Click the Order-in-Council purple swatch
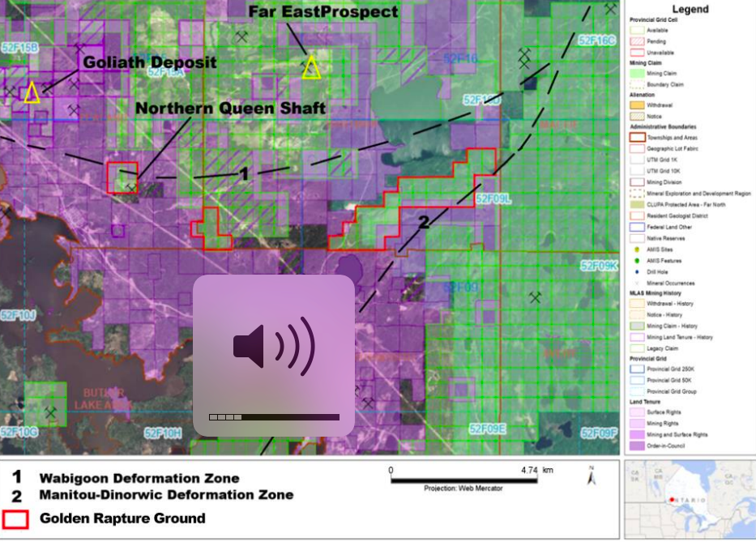Viewport: 756px width, 542px height. point(638,446)
